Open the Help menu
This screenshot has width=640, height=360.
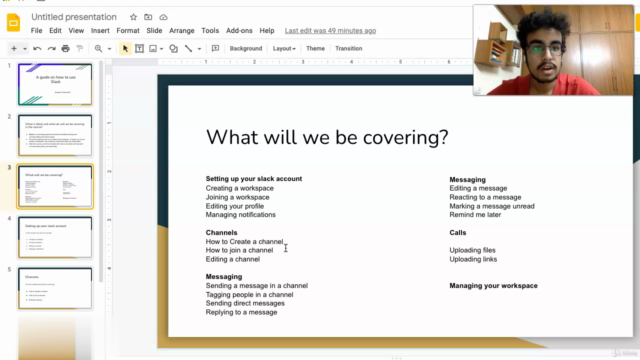[x=267, y=31]
